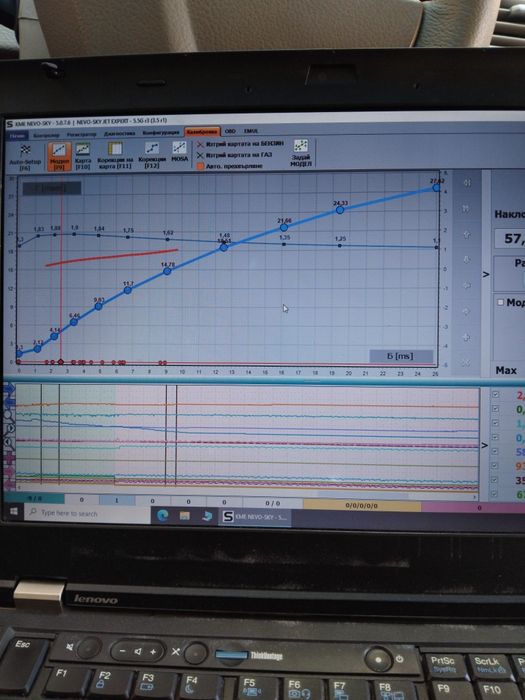525x700 pixels.
Task: Click the MOSA toolbar icon
Action: (179, 151)
